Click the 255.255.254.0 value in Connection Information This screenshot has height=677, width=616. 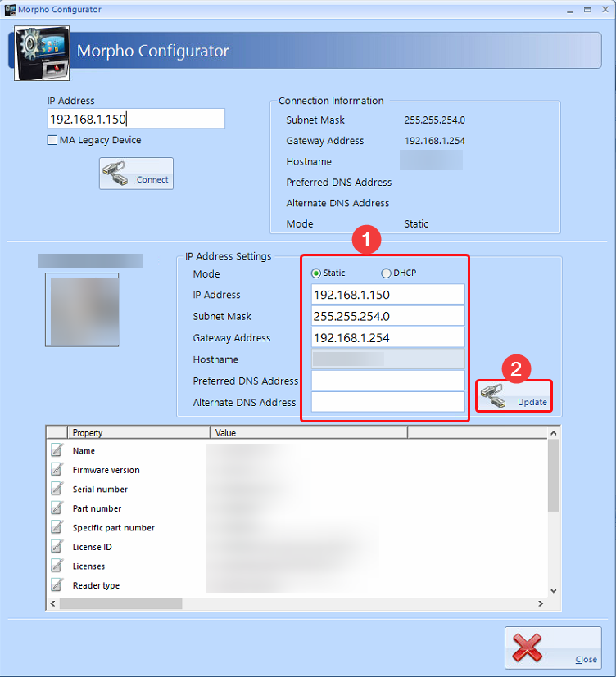[435, 120]
